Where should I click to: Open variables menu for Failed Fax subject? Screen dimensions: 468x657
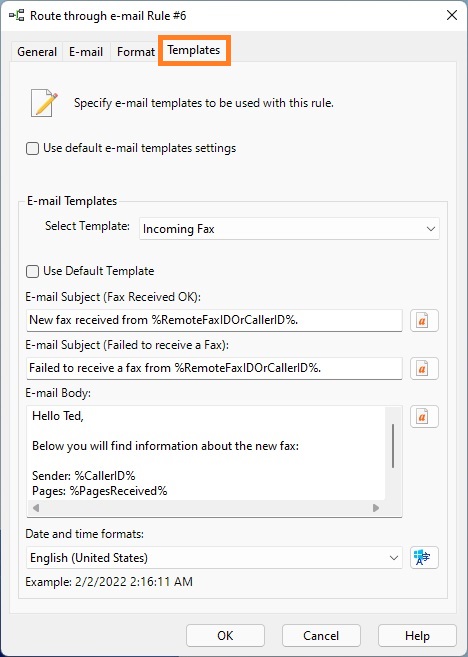[x=424, y=368]
